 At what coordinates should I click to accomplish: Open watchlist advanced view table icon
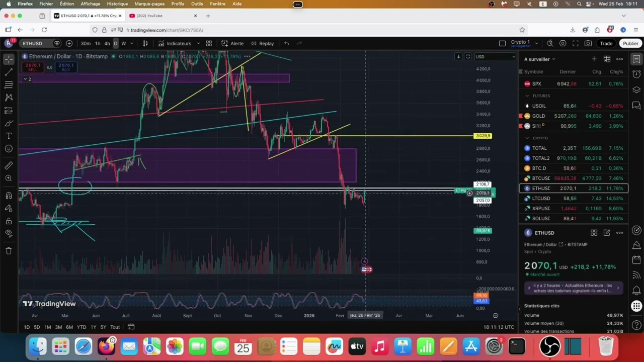tap(607, 59)
